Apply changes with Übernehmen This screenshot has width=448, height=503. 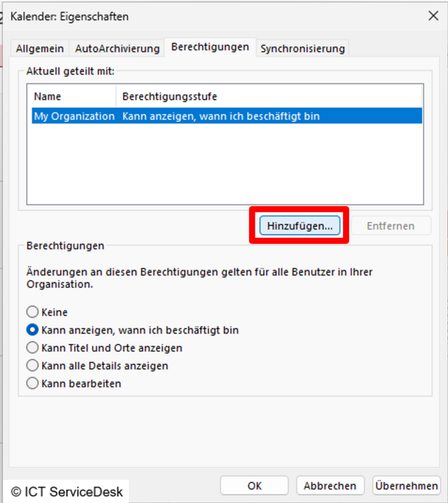pos(406,485)
